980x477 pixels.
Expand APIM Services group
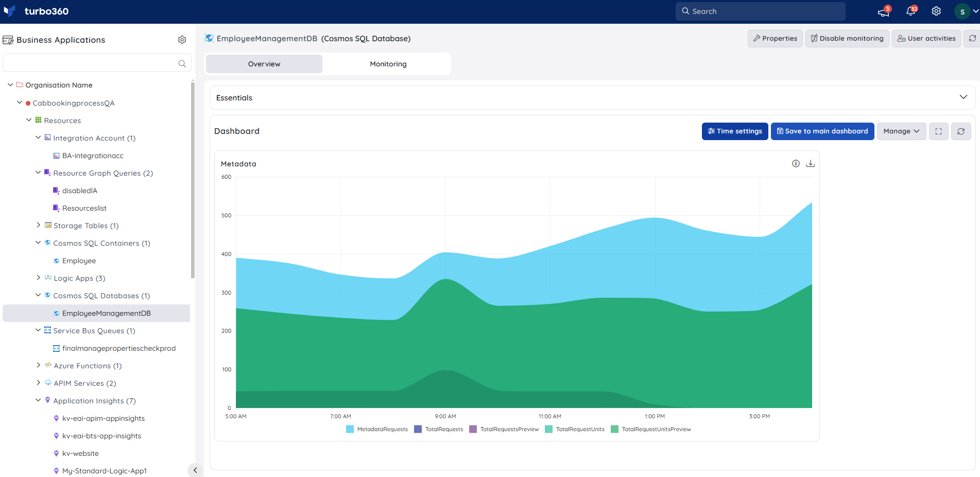coord(38,383)
